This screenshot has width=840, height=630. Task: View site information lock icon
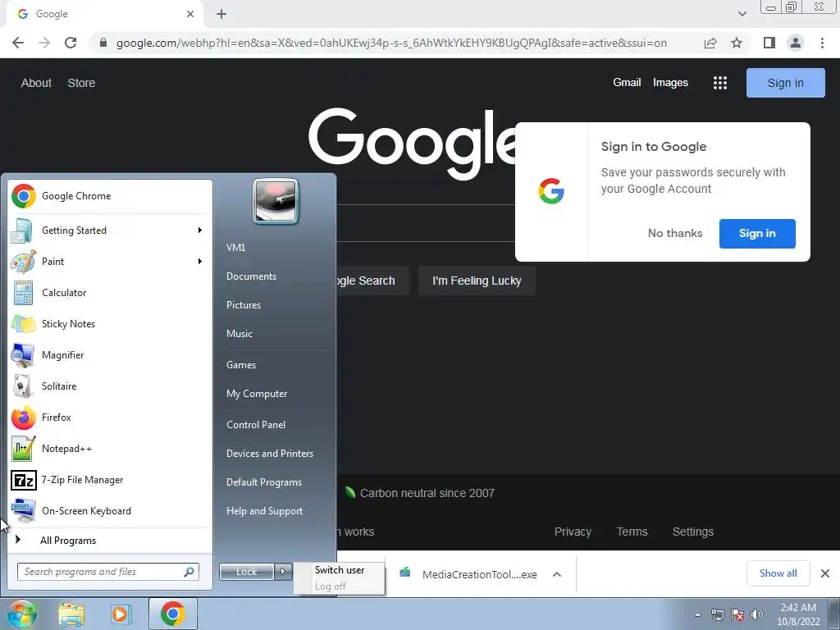coord(103,43)
